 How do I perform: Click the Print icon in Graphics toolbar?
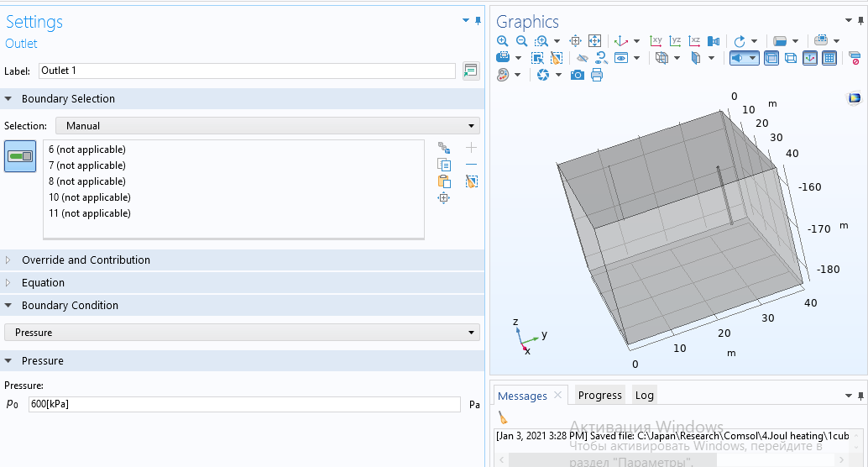597,75
